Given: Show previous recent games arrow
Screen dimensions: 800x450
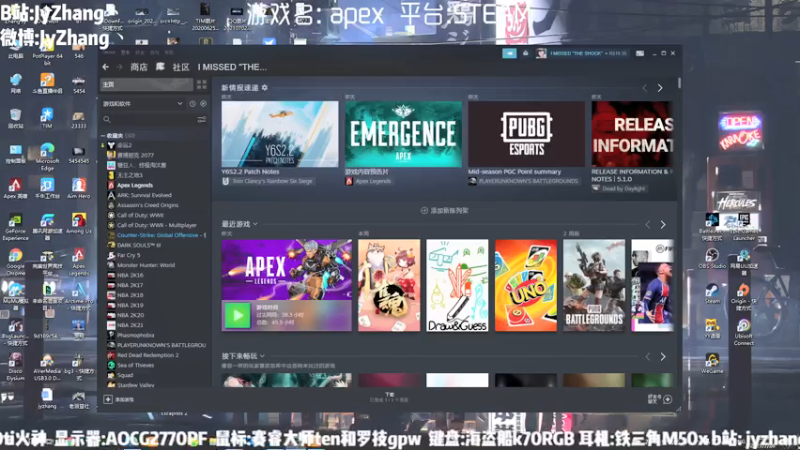Looking at the screenshot, I should point(647,224).
